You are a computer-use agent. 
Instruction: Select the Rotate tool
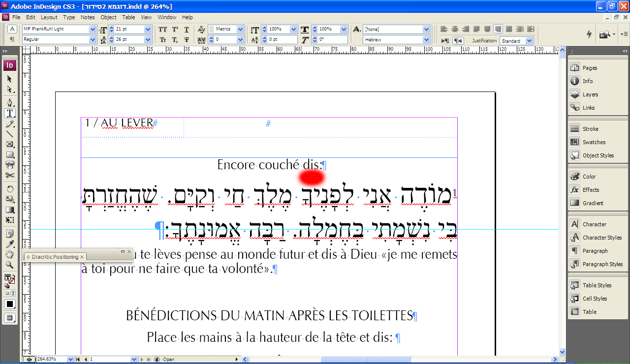[x=9, y=188]
